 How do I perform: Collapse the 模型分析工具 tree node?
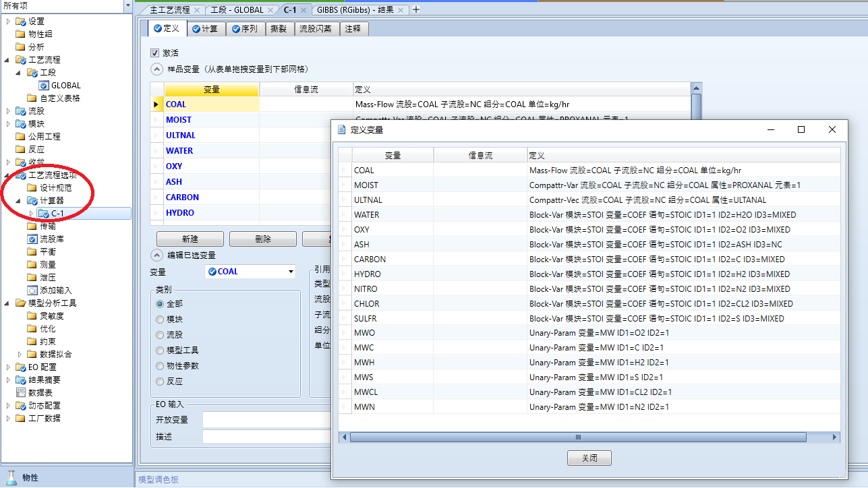click(7, 303)
